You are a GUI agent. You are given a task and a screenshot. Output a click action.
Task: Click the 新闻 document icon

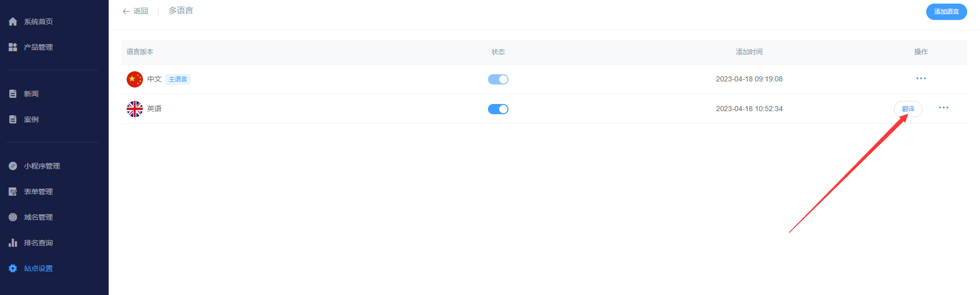13,94
